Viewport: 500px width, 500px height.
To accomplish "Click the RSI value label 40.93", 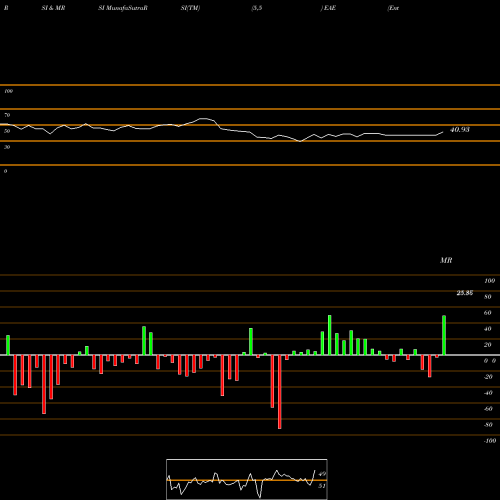I will pyautogui.click(x=460, y=130).
